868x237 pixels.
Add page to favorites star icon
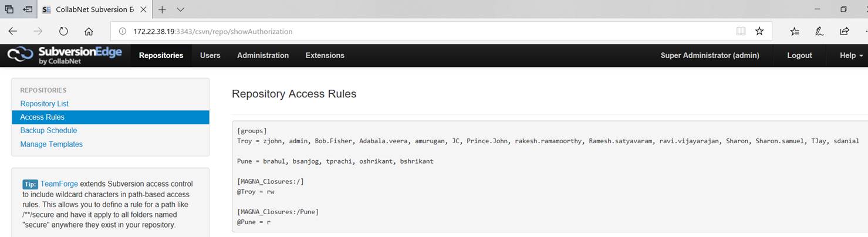click(x=759, y=31)
